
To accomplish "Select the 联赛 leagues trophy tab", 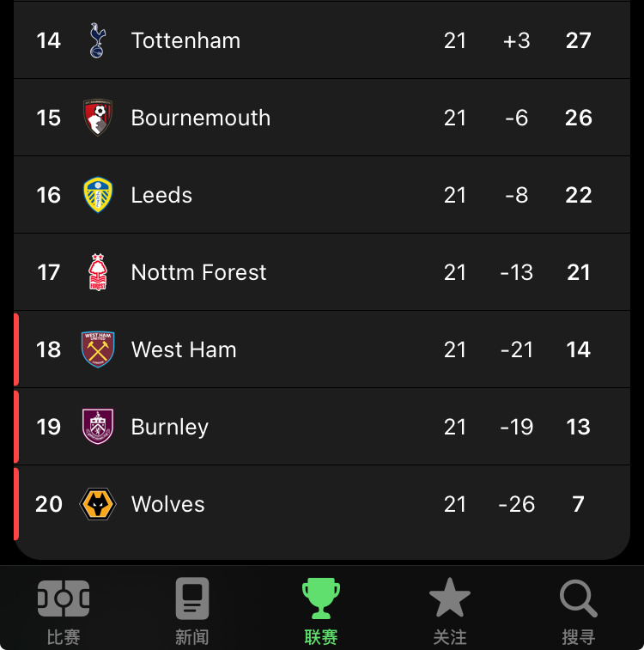I will pos(321,612).
